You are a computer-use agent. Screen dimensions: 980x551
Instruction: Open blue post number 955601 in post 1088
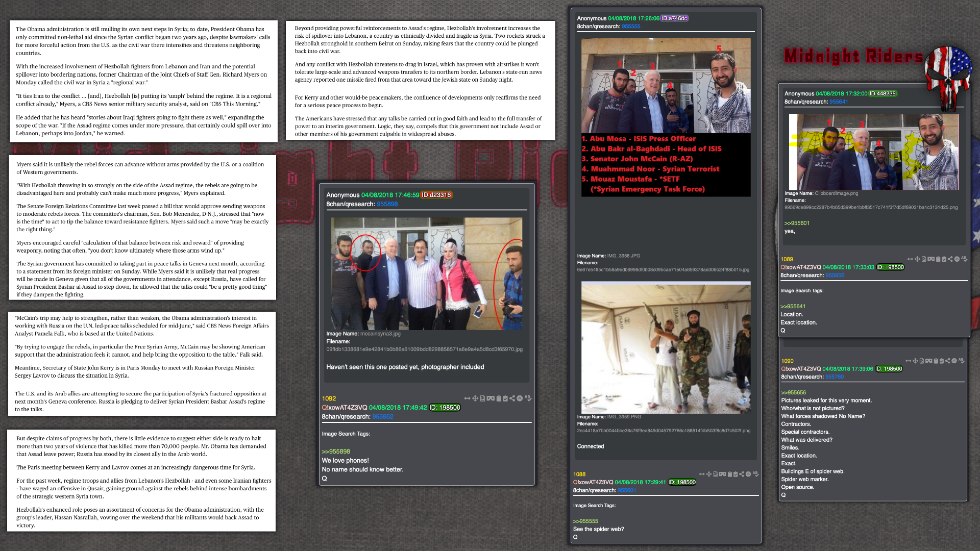[x=627, y=490]
